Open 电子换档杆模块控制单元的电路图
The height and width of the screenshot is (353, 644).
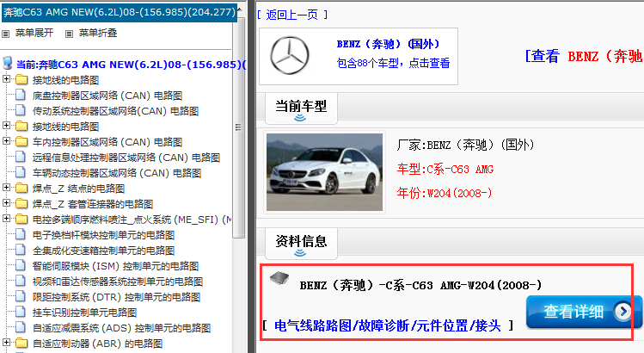click(103, 235)
